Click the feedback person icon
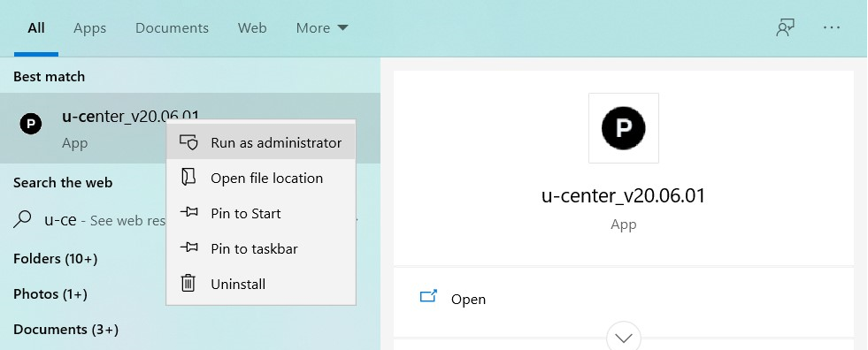868x350 pixels. 785,27
